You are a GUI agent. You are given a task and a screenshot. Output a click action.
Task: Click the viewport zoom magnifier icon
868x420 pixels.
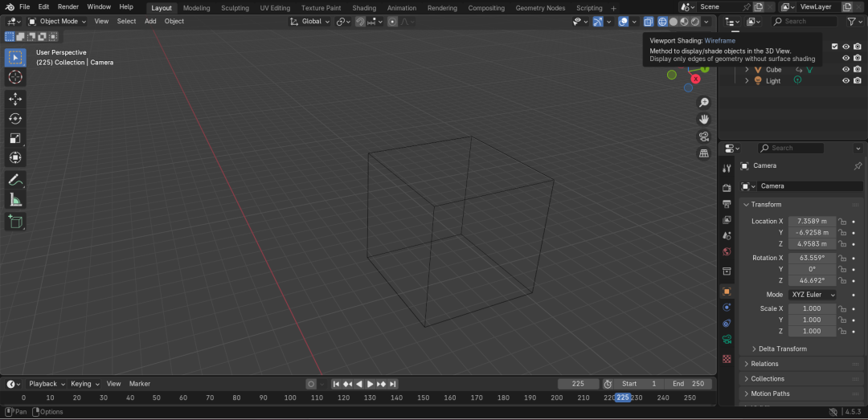tap(704, 102)
